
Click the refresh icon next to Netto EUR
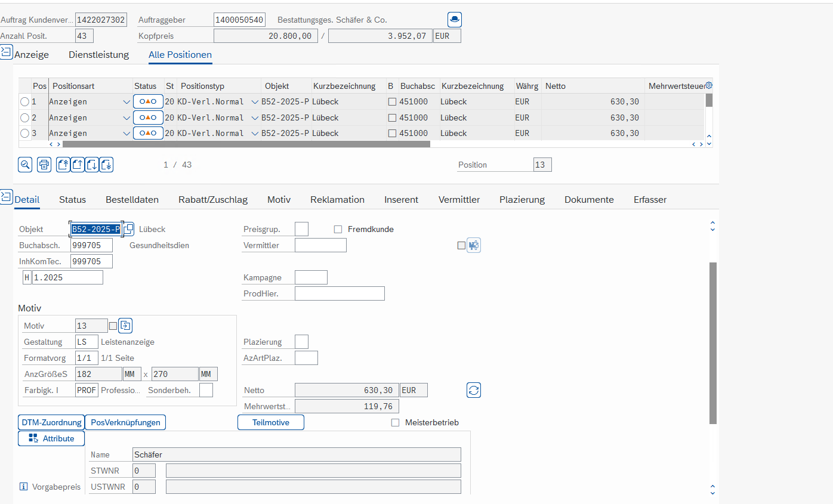point(474,390)
